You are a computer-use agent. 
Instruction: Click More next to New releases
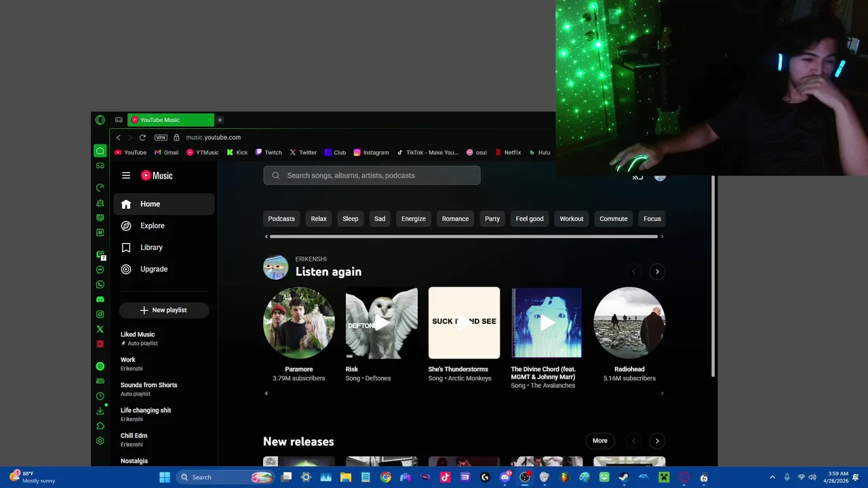coord(600,441)
